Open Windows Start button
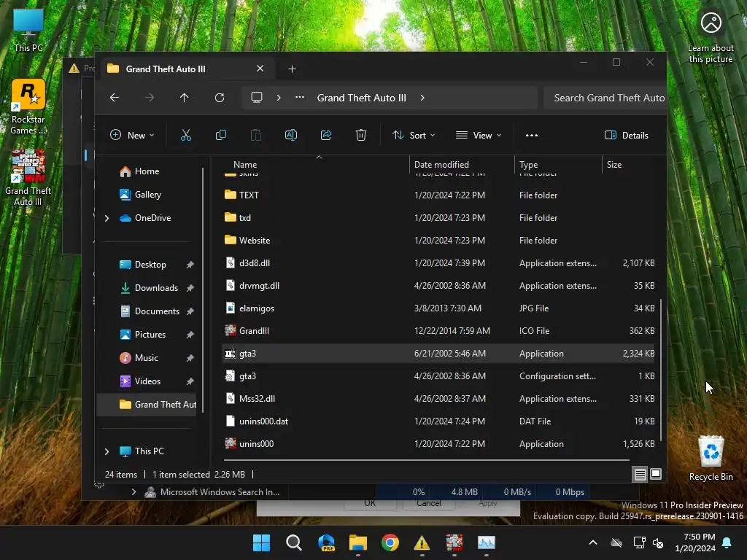The width and height of the screenshot is (747, 560). [x=262, y=542]
